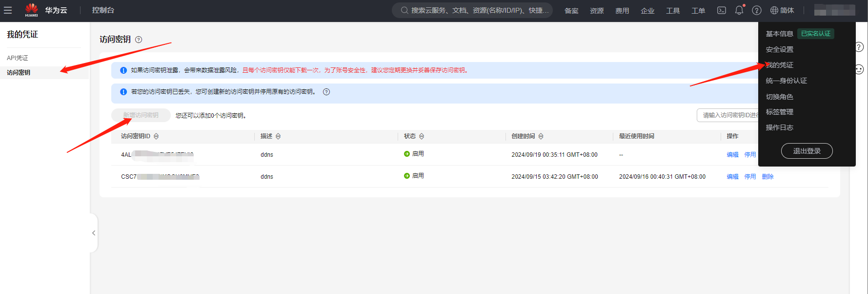Collapse the left sidebar panel

click(94, 233)
